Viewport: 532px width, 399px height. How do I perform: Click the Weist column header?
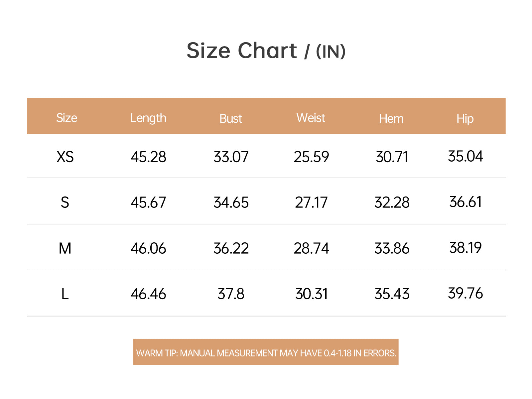coord(311,118)
